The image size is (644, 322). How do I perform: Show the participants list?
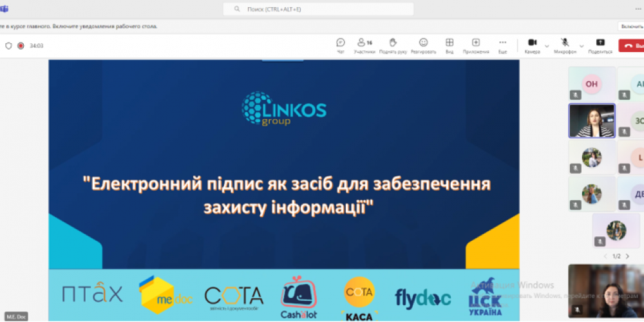coord(365,45)
